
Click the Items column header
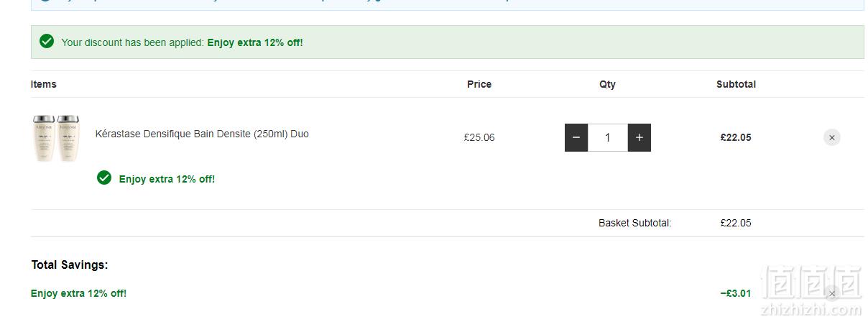click(x=44, y=84)
